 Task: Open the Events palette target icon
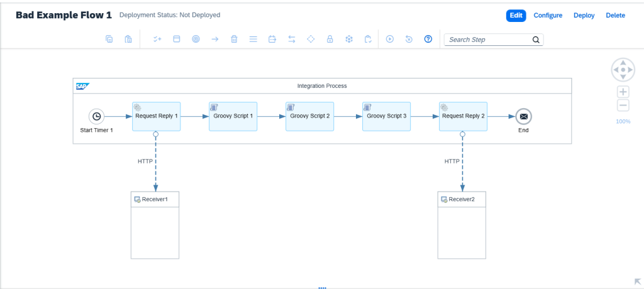[196, 40]
